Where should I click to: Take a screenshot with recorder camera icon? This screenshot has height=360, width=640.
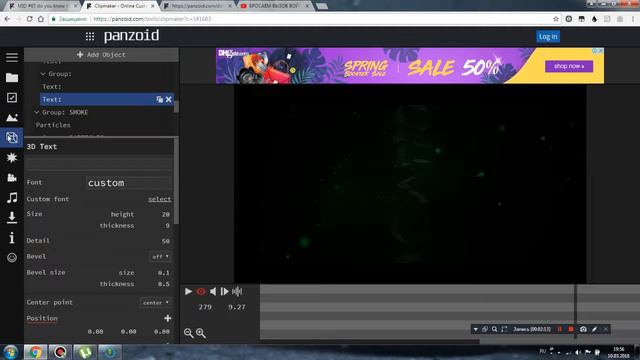click(x=583, y=329)
